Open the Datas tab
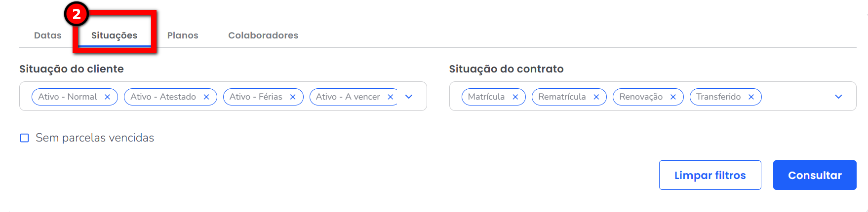 pyautogui.click(x=48, y=35)
